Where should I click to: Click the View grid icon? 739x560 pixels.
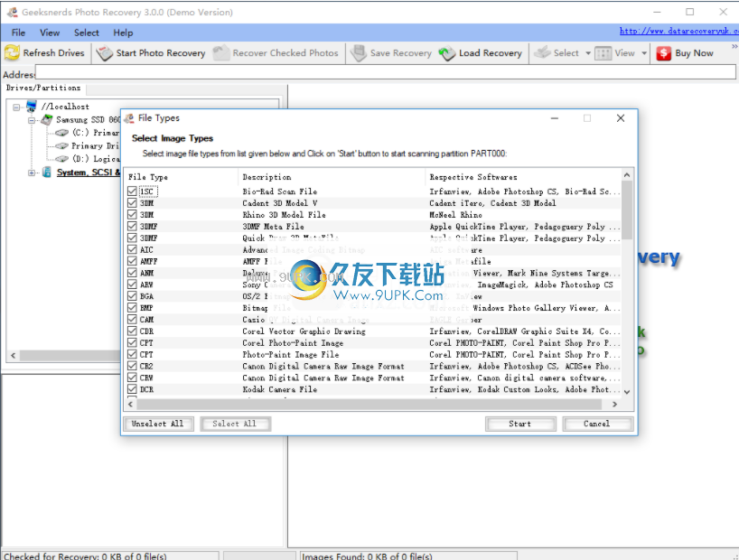[603, 53]
